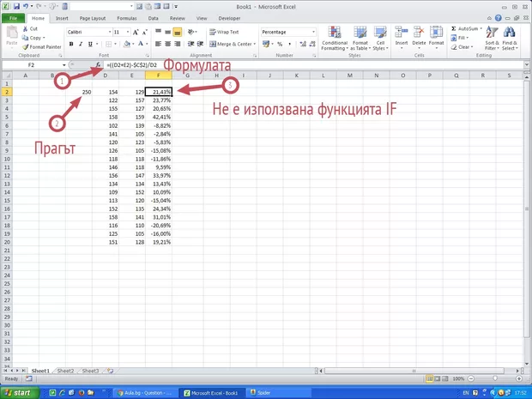The image size is (532, 399).
Task: Click the Format Painter tool
Action: click(43, 46)
